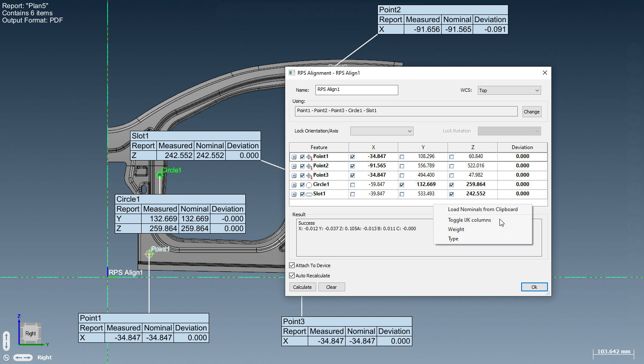Uncheck the Z constraint checkbox for Slot1
Screen dimensions: 644x364
(x=451, y=194)
